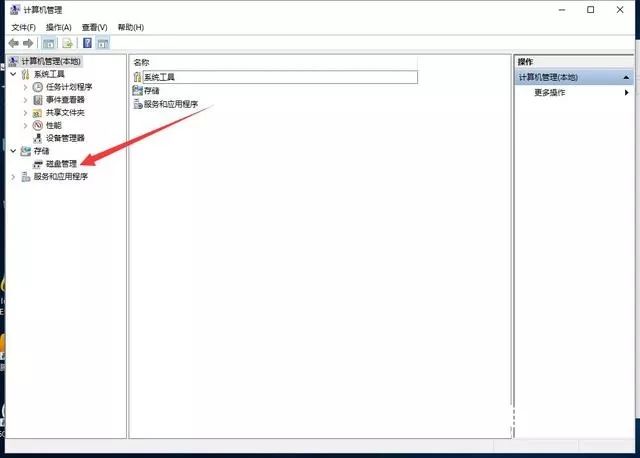Screen dimensions: 640x458
Task: Select 服务和应用程序 in the left tree
Action: [x=61, y=177]
